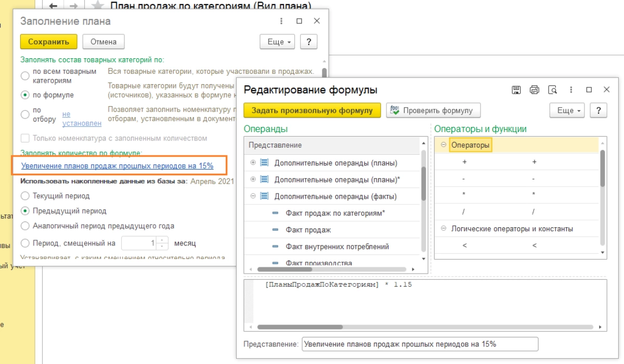Go back with the left arrow in main window
624x364 pixels.
click(53, 6)
